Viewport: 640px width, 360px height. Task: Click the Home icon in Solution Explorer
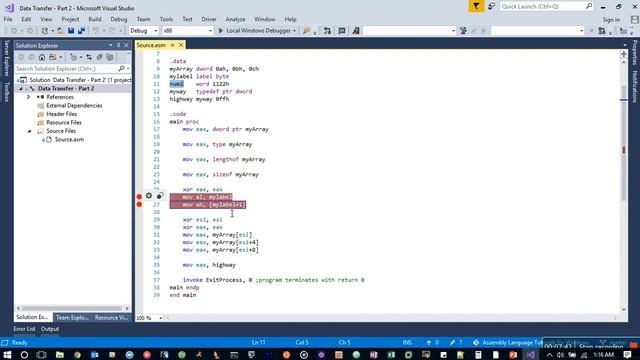(42, 57)
